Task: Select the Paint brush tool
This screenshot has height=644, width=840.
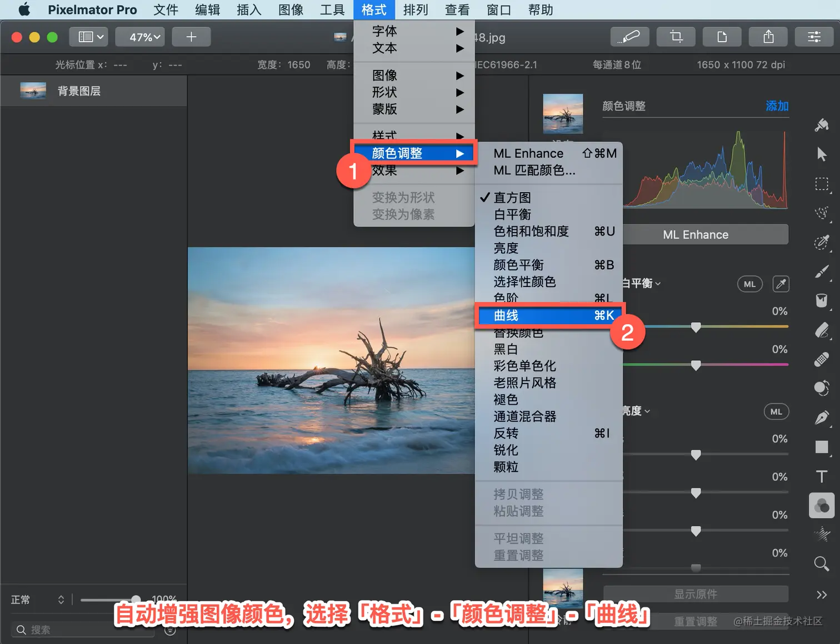Action: pyautogui.click(x=822, y=271)
